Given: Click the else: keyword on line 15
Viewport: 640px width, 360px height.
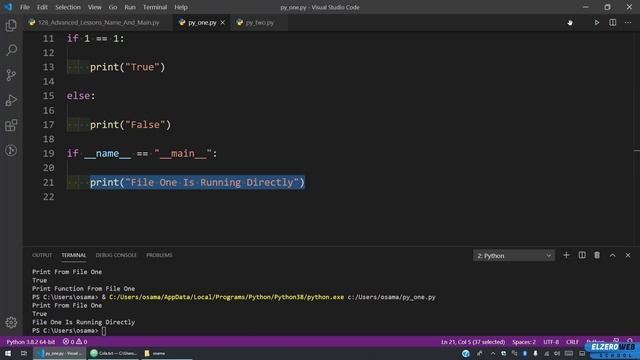Looking at the screenshot, I should tap(81, 96).
